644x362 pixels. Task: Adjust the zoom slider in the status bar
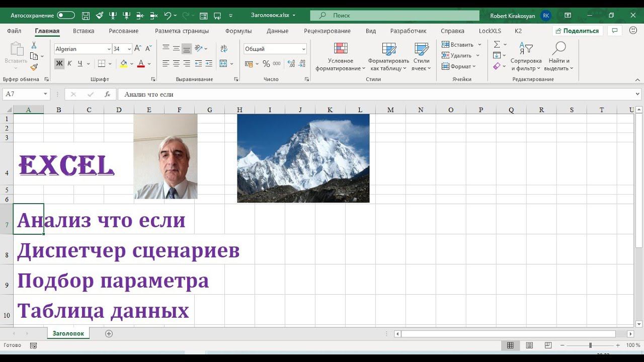[x=590, y=345]
